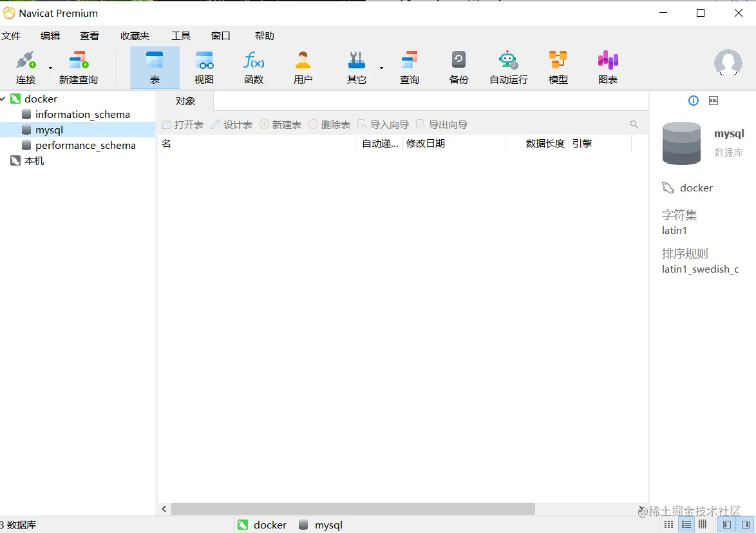Viewport: 756px width, 533px height.
Task: Open the 工具 menu
Action: coord(181,35)
